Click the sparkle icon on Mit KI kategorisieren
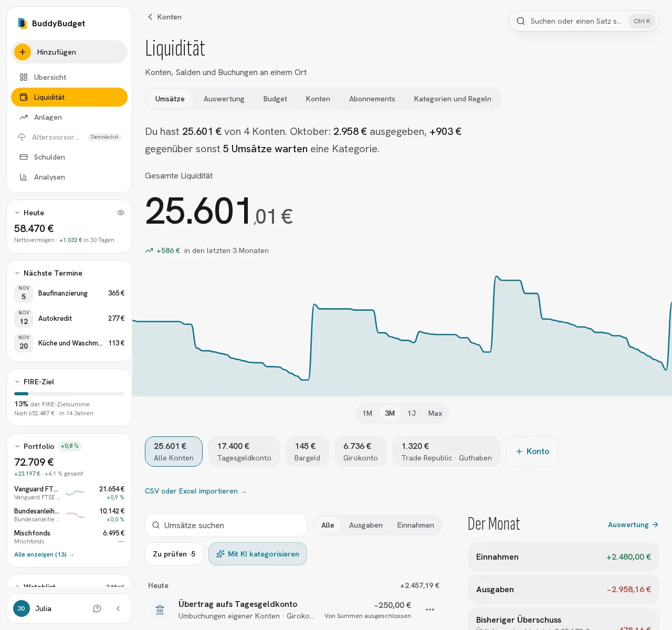This screenshot has height=630, width=672. click(220, 554)
